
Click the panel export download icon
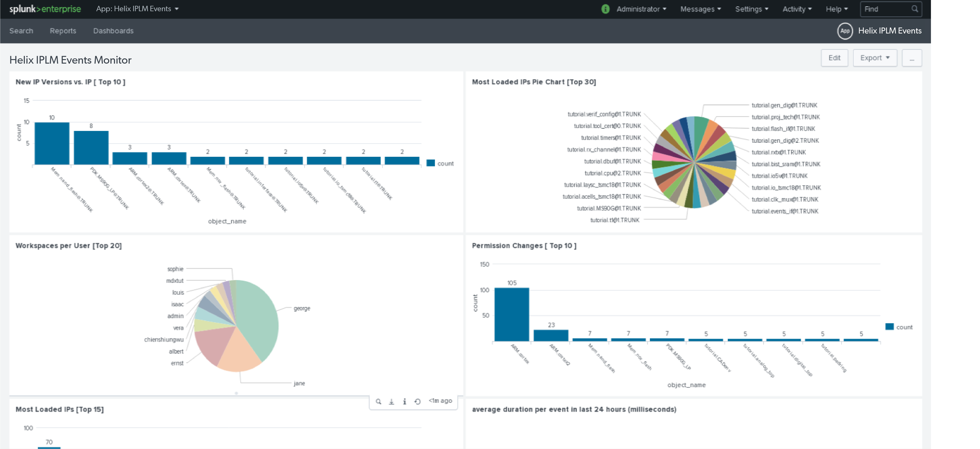(x=391, y=401)
